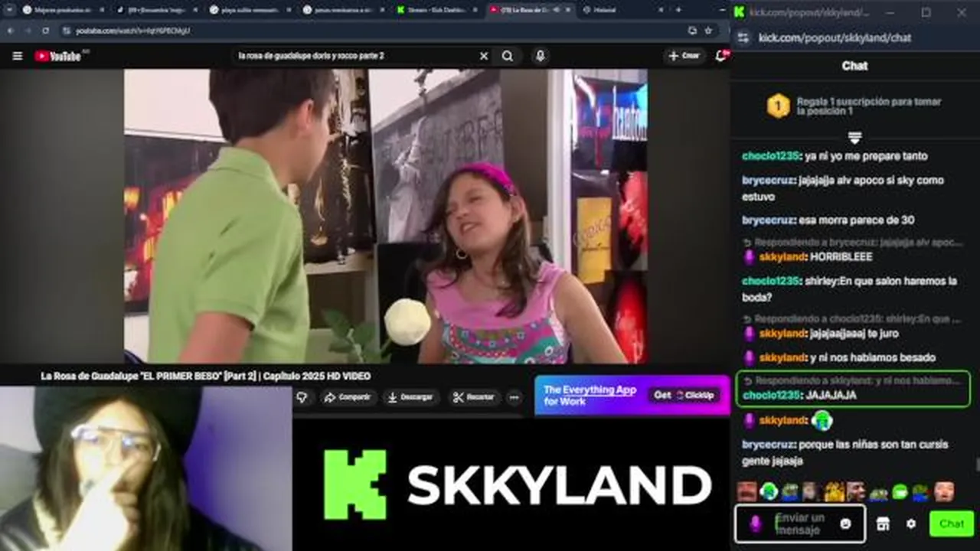Pick the yellow emote in quick emote bar
Screen dimensions: 980x551
coord(834,491)
